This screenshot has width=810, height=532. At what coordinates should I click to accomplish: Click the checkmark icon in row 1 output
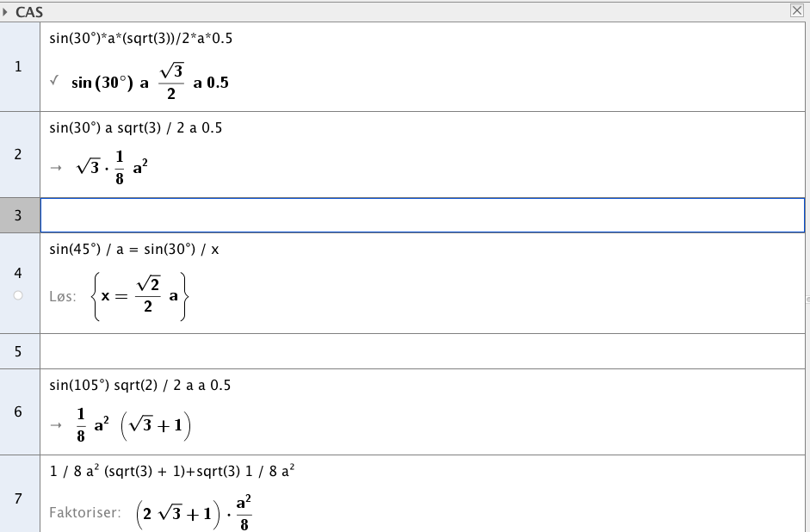coord(54,81)
